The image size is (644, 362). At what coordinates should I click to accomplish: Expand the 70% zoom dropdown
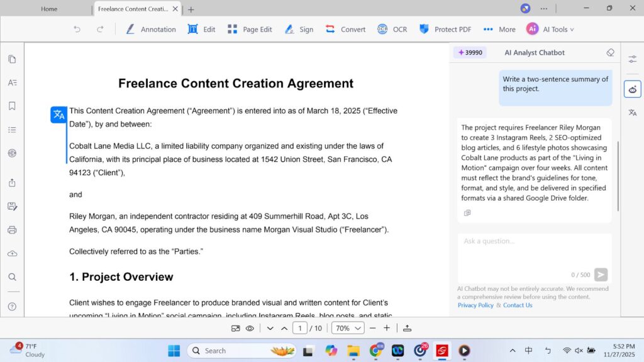coord(349,328)
